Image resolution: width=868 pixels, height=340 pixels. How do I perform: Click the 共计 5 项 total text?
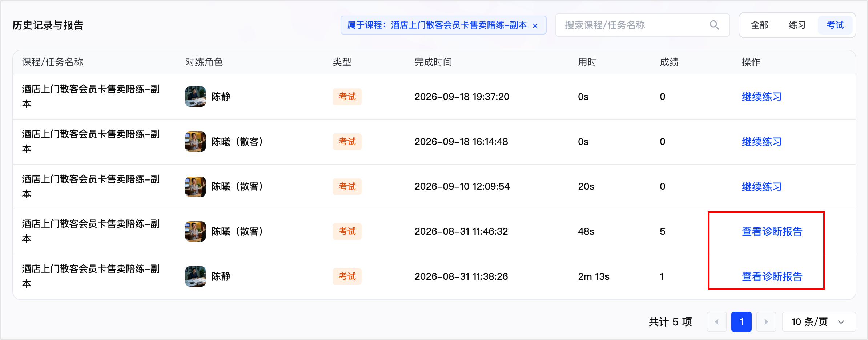tap(670, 322)
